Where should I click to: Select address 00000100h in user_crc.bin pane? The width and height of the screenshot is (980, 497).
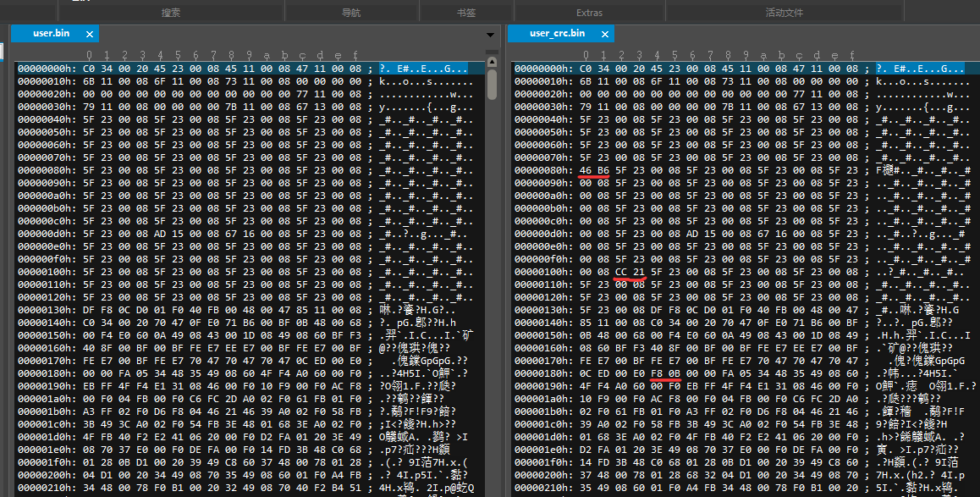pos(544,272)
